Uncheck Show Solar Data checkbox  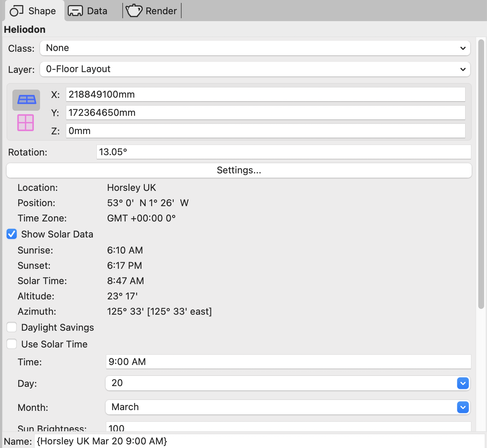[x=12, y=234]
